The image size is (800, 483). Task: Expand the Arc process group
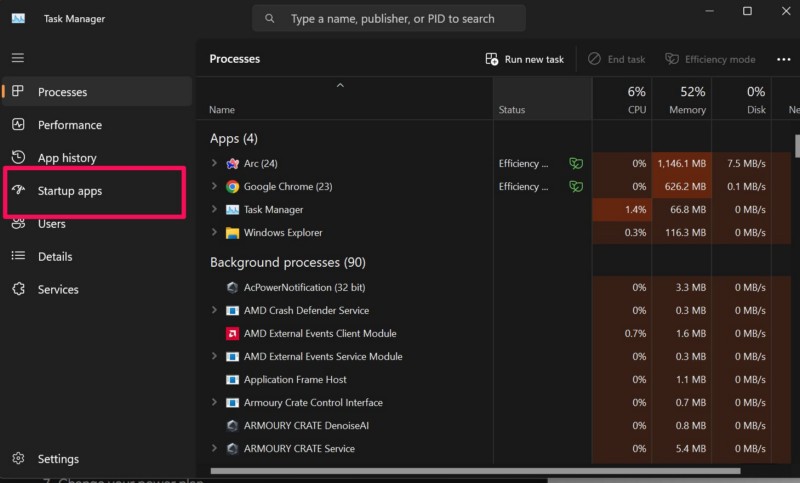click(214, 163)
